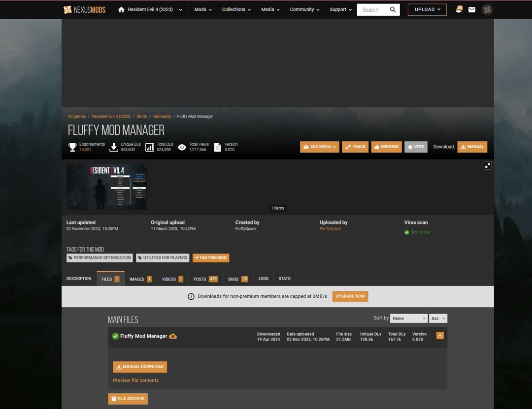
Task: Open the Community menu
Action: pyautogui.click(x=305, y=10)
